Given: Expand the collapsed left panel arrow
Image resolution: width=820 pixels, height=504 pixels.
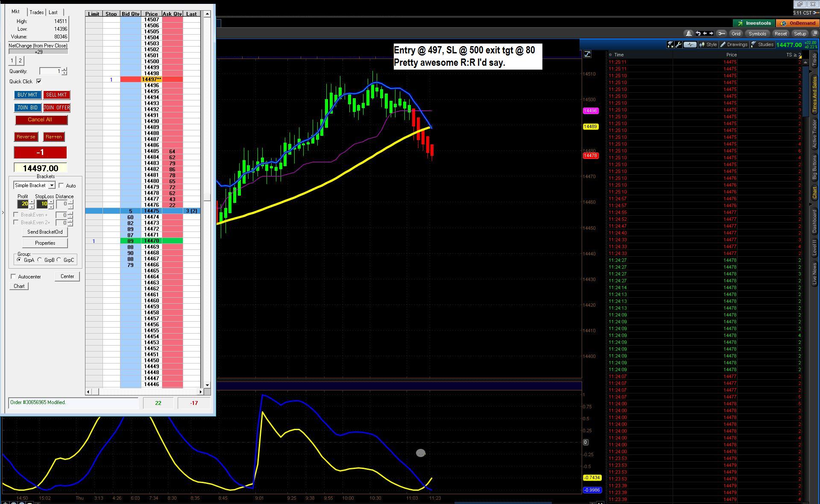Looking at the screenshot, I should (3, 212).
